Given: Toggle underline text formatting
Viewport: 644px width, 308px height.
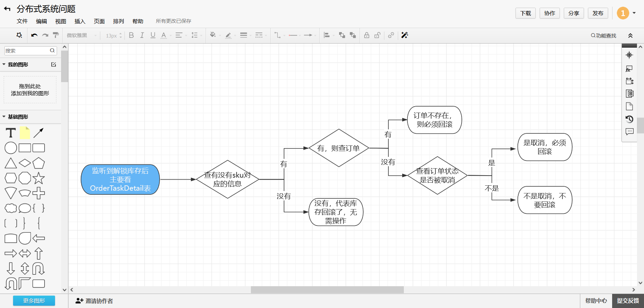Looking at the screenshot, I should (x=153, y=35).
